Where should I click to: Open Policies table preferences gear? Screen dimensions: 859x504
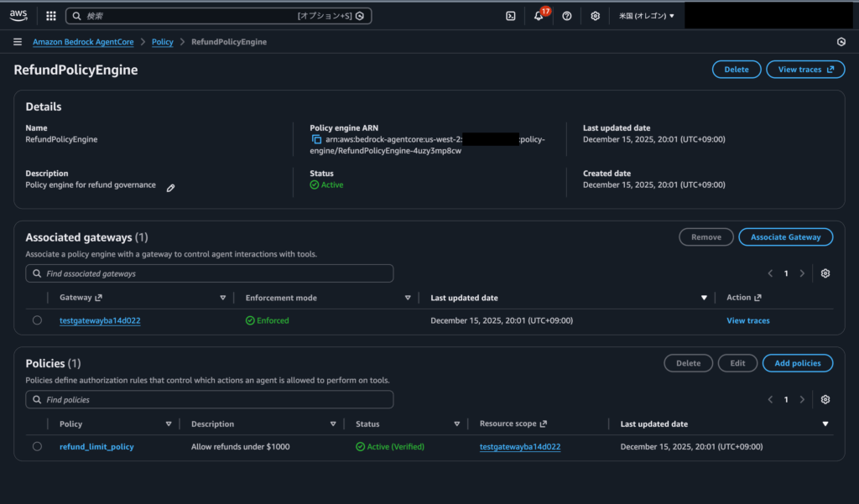coord(825,399)
